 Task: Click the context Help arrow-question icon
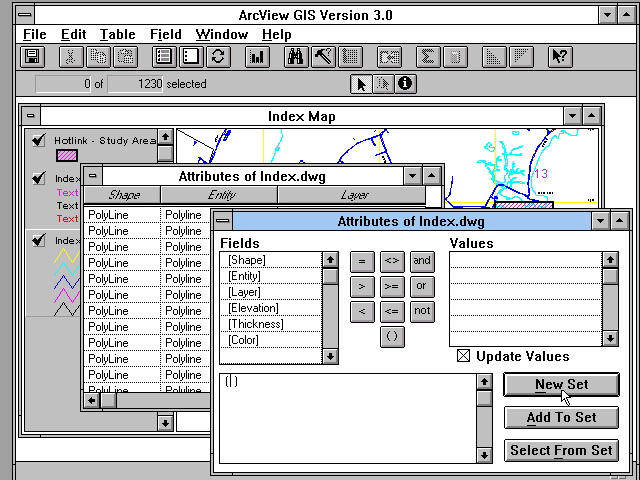coord(560,56)
